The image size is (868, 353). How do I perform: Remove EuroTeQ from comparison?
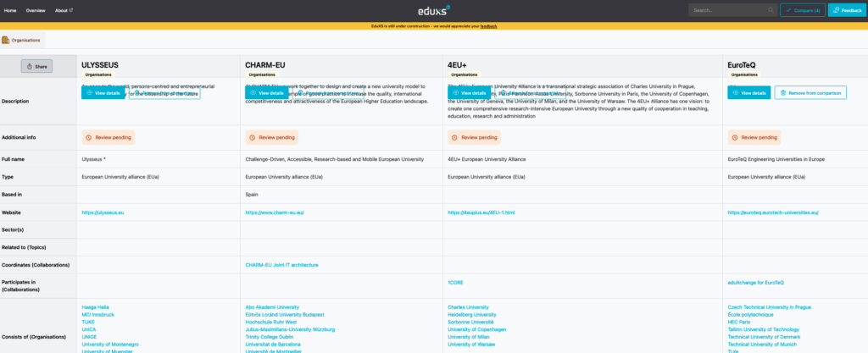[810, 93]
